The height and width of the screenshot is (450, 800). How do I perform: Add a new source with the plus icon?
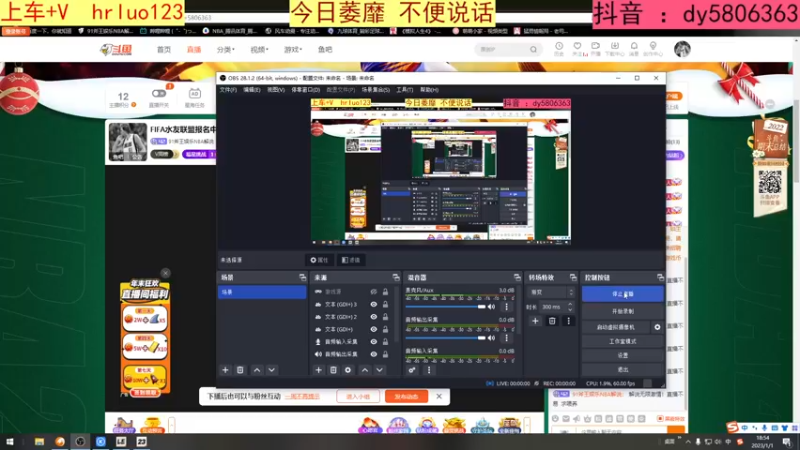click(318, 370)
